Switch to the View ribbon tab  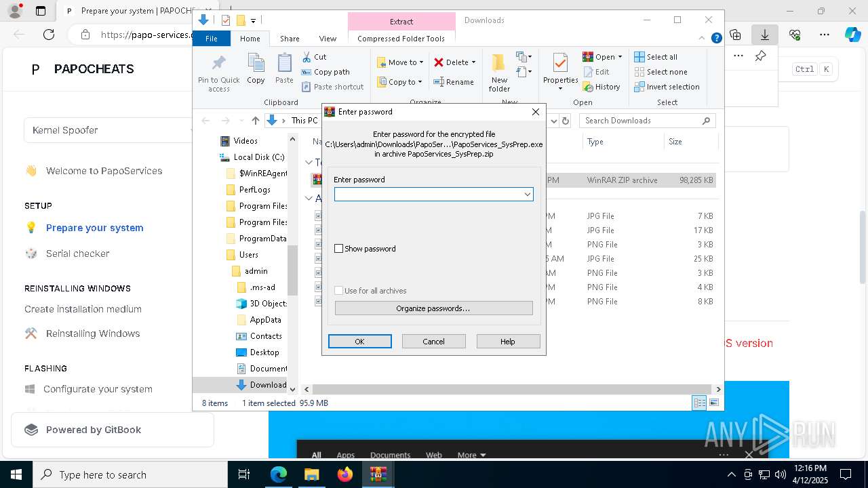328,39
